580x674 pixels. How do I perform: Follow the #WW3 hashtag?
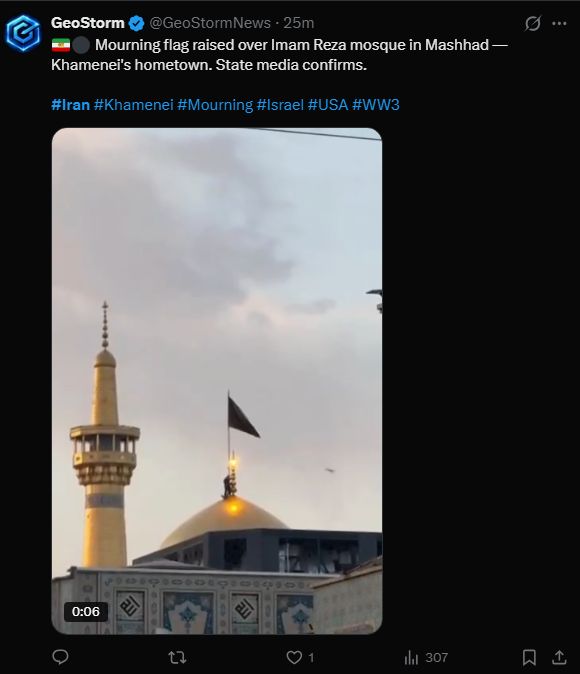pos(376,105)
